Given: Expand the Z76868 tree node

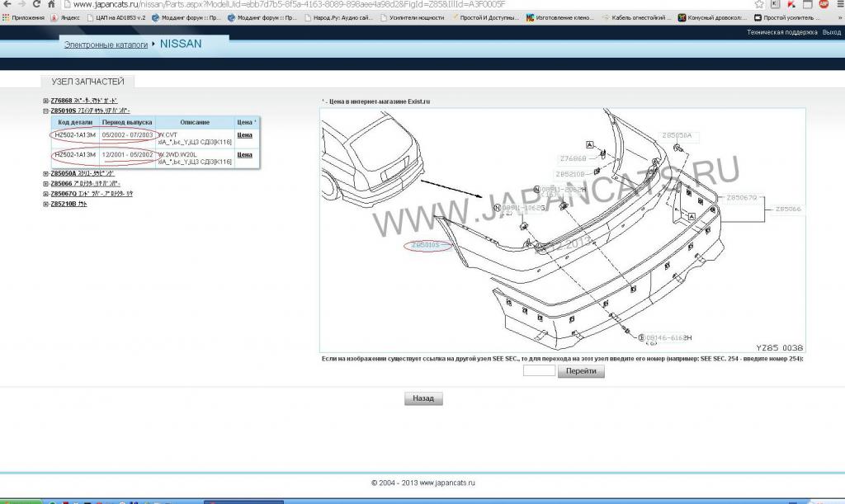Looking at the screenshot, I should 46,101.
